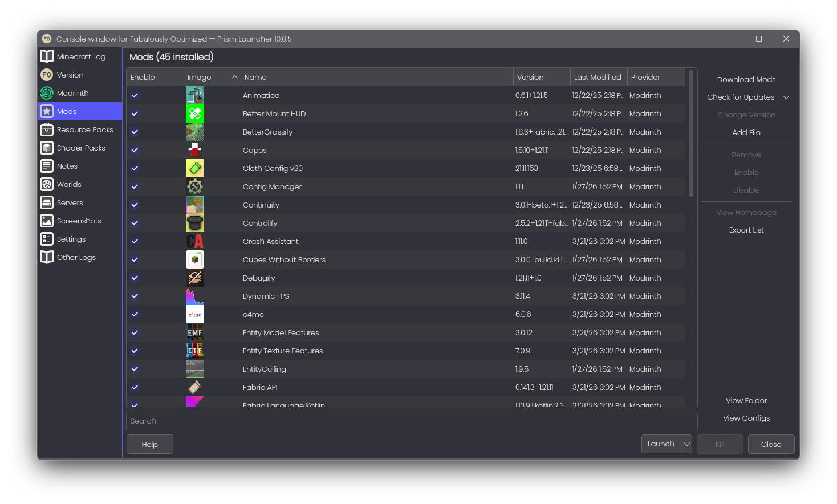Switch to the Screenshots page
The height and width of the screenshot is (504, 837).
point(80,221)
